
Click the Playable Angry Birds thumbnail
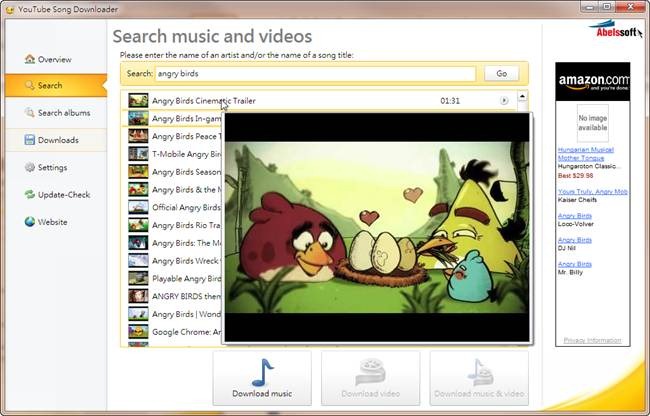(138, 279)
